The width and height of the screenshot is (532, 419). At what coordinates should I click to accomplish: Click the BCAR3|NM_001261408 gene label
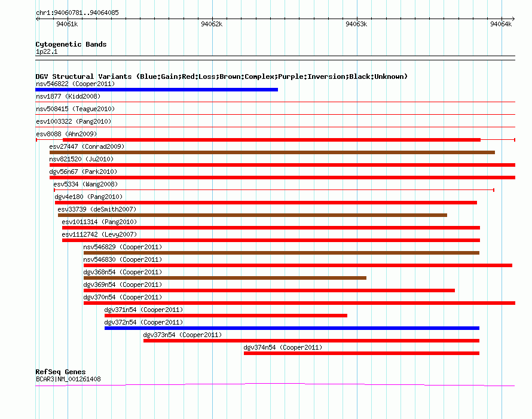(68, 379)
